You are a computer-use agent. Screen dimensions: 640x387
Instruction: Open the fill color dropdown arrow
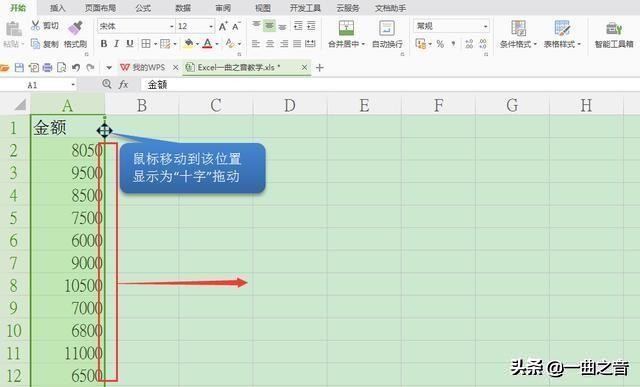[x=197, y=44]
